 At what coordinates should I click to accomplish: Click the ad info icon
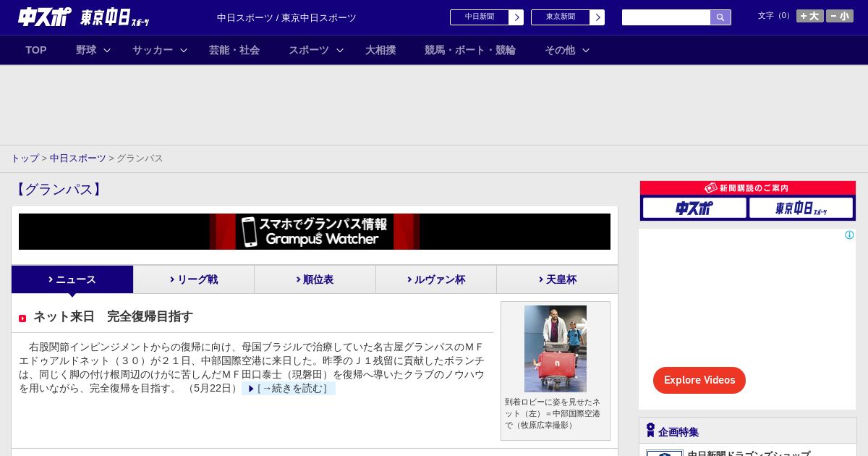coord(849,235)
